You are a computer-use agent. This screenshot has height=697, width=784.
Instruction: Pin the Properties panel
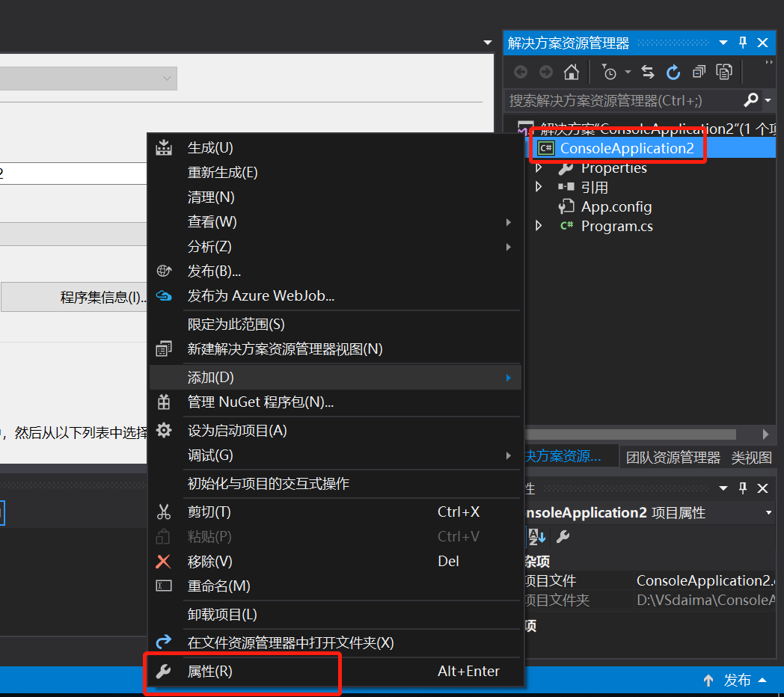[x=743, y=488]
